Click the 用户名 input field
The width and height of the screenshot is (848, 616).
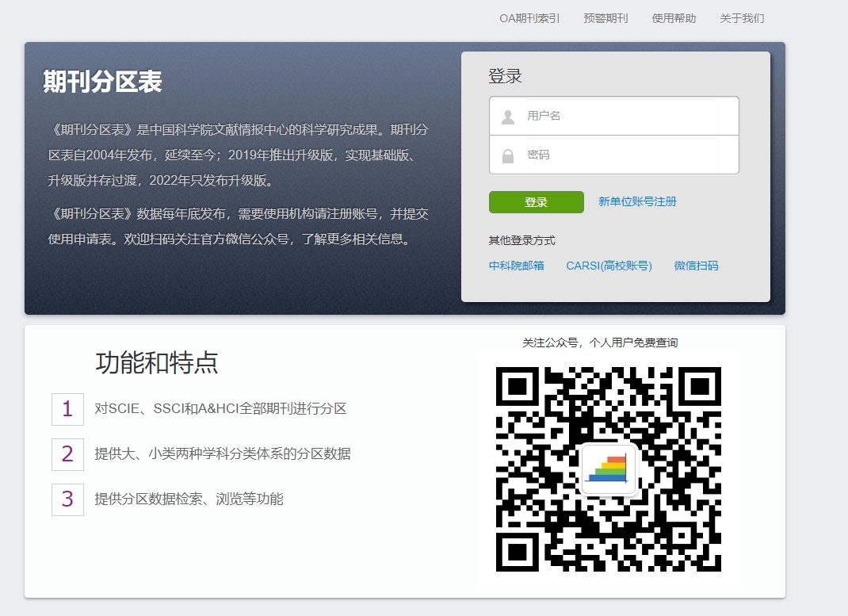pos(614,116)
